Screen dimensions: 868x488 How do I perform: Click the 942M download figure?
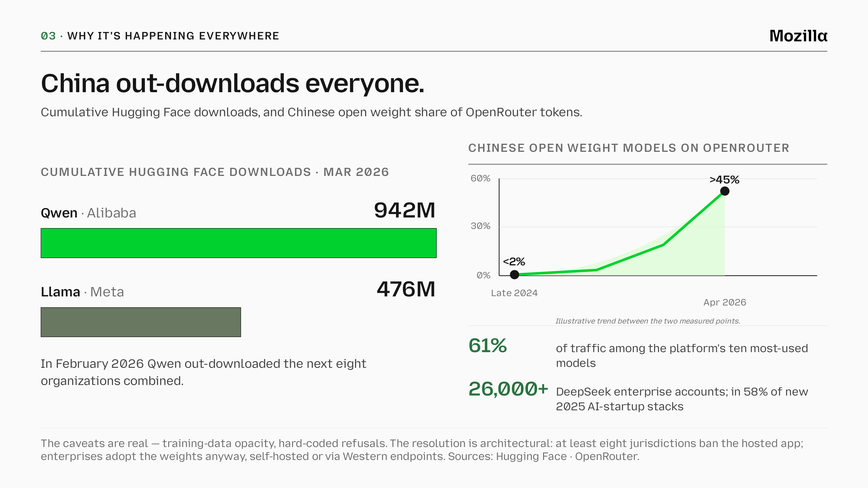(x=404, y=210)
